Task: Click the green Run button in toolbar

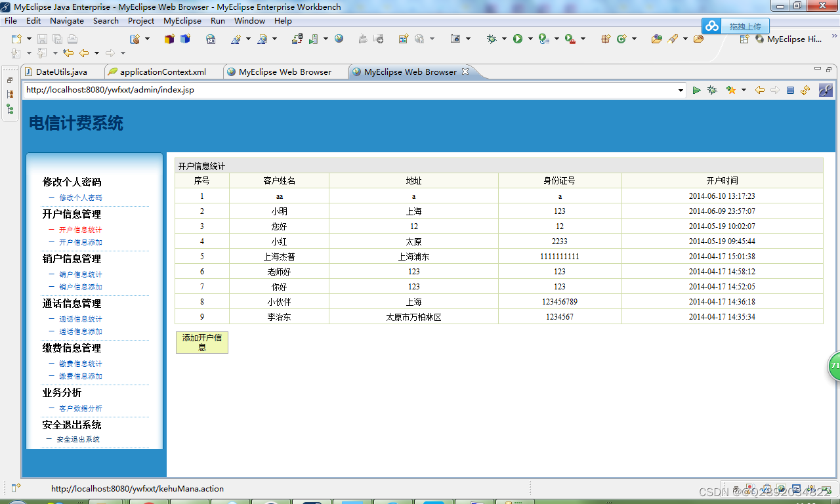Action: coord(518,39)
